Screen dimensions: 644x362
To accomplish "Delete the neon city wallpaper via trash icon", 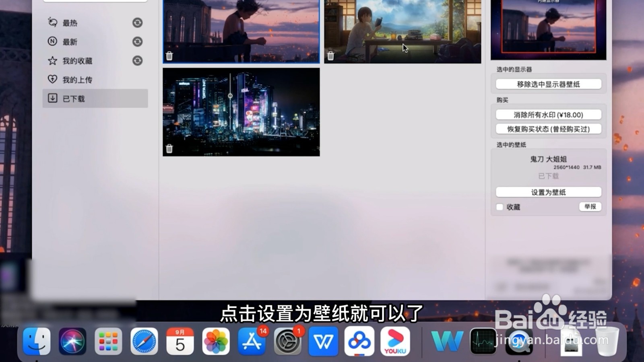I will (169, 149).
